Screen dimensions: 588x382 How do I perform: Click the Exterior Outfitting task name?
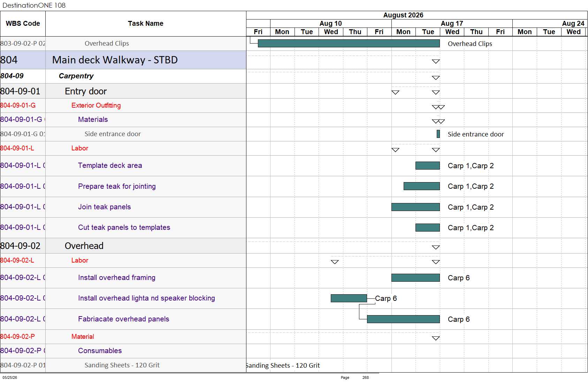click(x=96, y=106)
